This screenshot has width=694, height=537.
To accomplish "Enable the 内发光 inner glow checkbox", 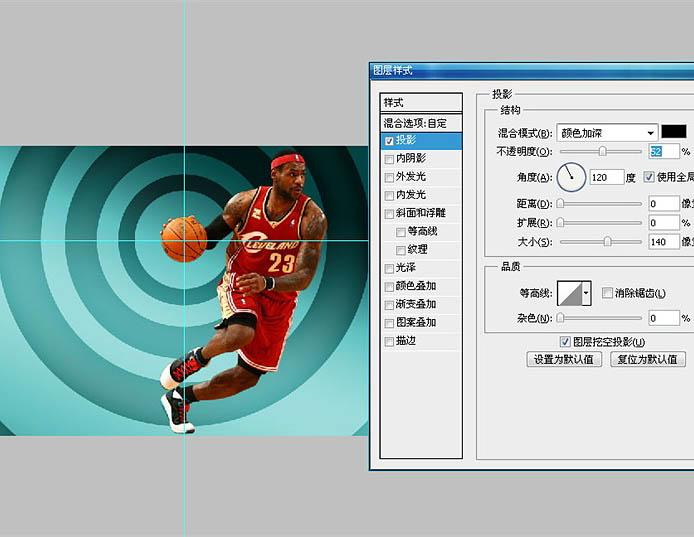I will click(389, 196).
